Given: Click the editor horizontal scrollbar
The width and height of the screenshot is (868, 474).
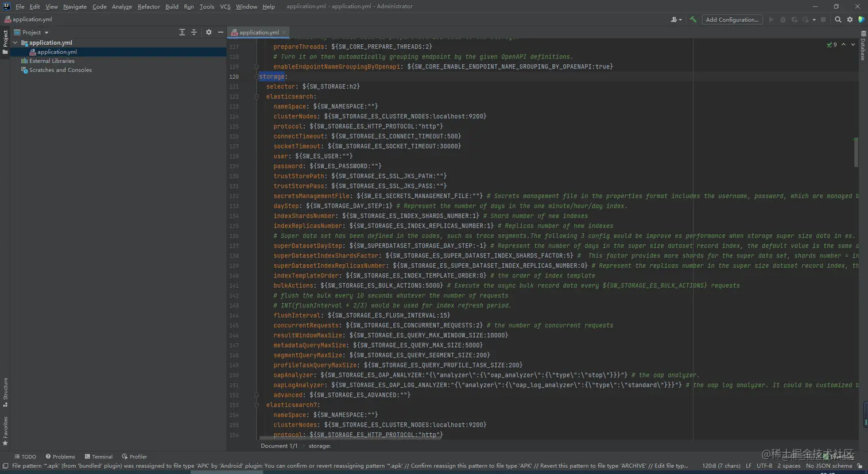Looking at the screenshot, I should pos(351,438).
